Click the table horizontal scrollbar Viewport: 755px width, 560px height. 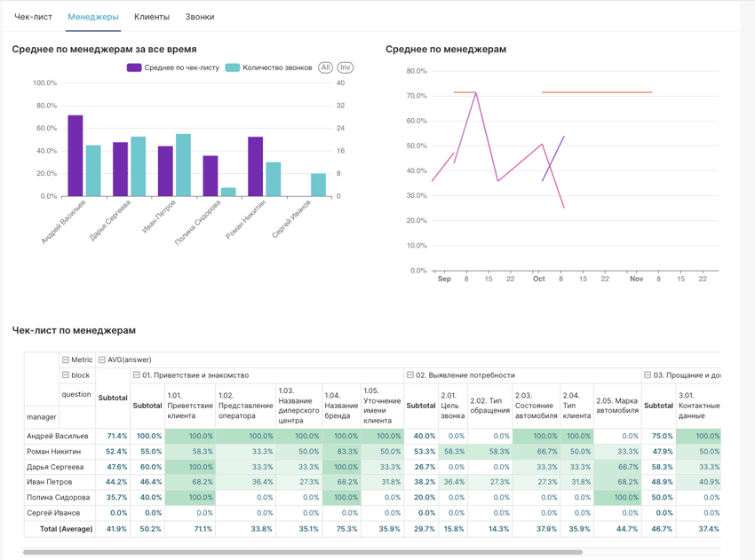pyautogui.click(x=293, y=552)
